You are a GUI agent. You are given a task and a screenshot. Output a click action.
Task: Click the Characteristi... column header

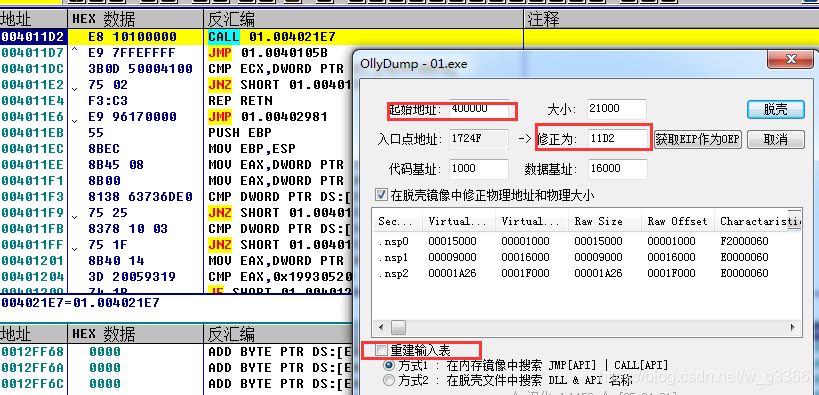pyautogui.click(x=758, y=221)
